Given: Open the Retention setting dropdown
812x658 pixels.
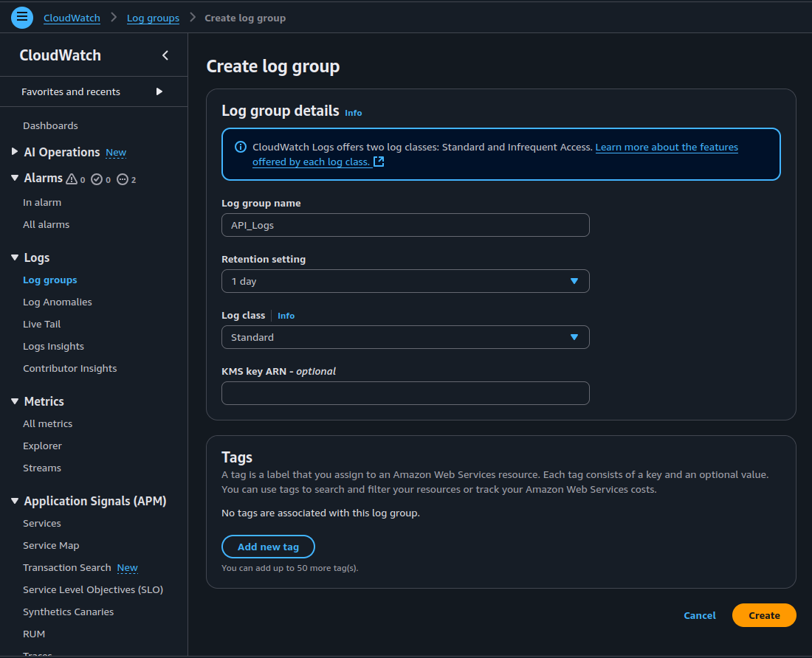Looking at the screenshot, I should 405,281.
